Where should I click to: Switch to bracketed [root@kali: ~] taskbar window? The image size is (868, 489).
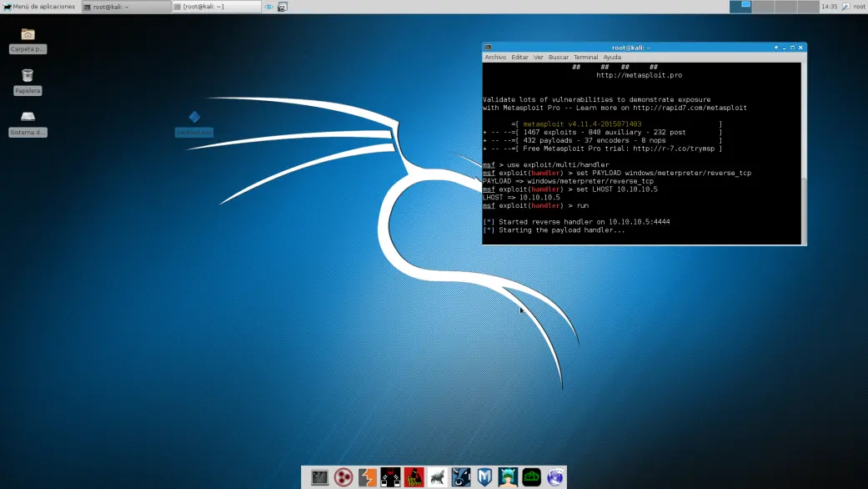coord(217,7)
